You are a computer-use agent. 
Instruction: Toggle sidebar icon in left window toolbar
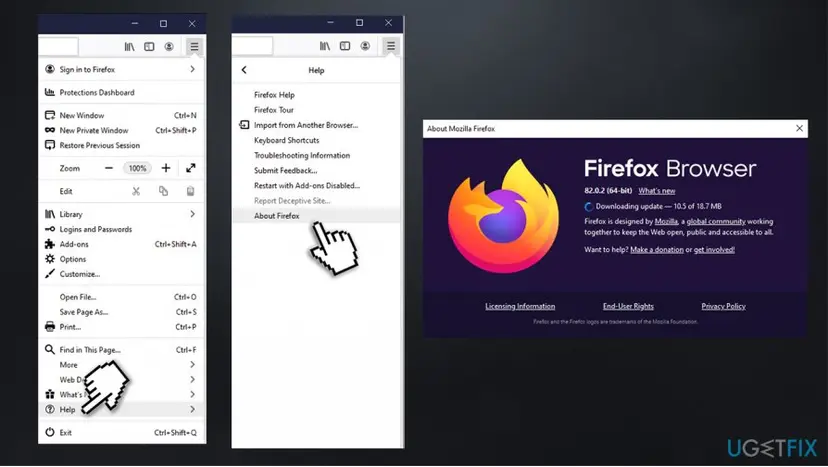149,47
